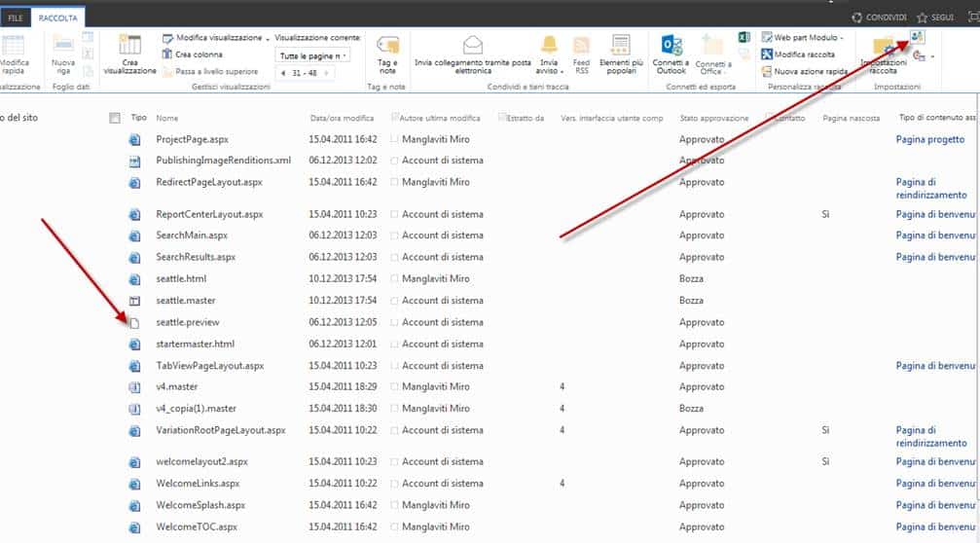Toggle presence checkbox in PublishingImageRenditions.xml row
Screen dimensions: 980x543
394,161
